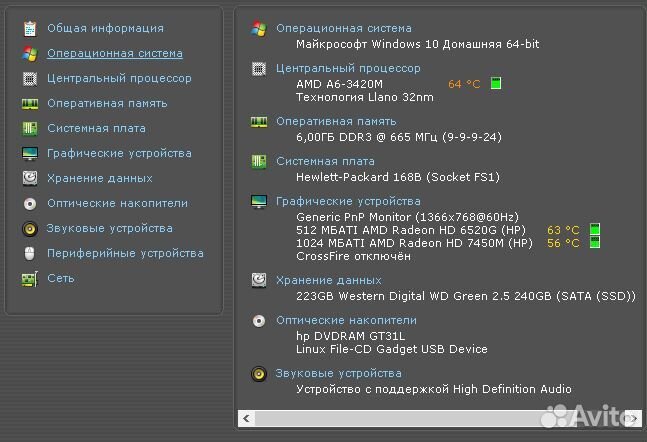The image size is (647, 442).
Task: Click the green CPU temperature indicator icon
Action: [x=496, y=83]
